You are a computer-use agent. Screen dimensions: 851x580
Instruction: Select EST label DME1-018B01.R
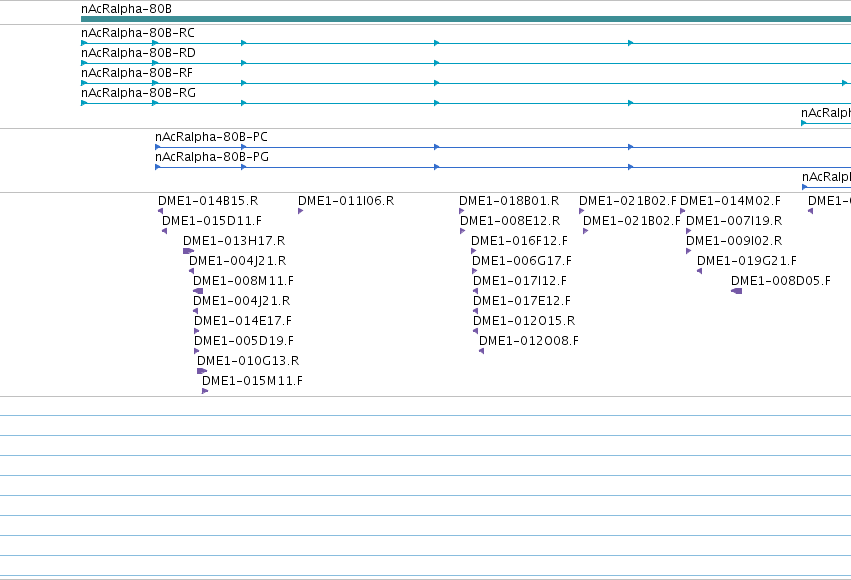point(509,201)
